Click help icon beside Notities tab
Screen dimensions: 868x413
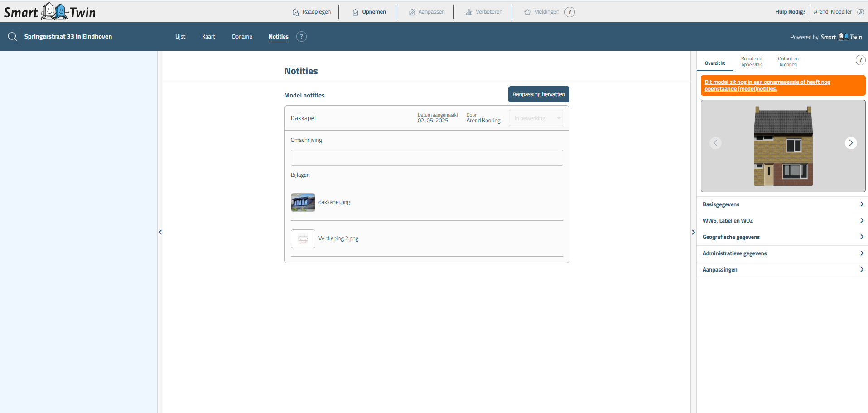(301, 37)
